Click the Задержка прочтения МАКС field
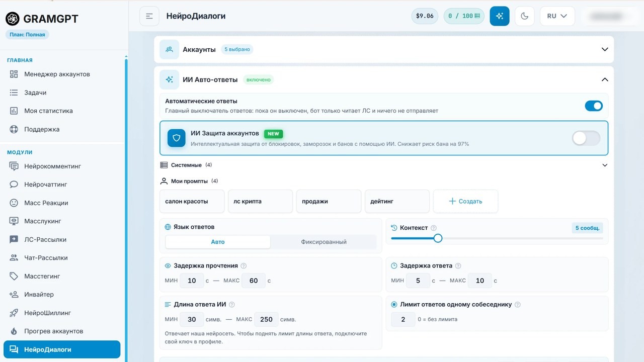This screenshot has height=362, width=644. pos(254,281)
